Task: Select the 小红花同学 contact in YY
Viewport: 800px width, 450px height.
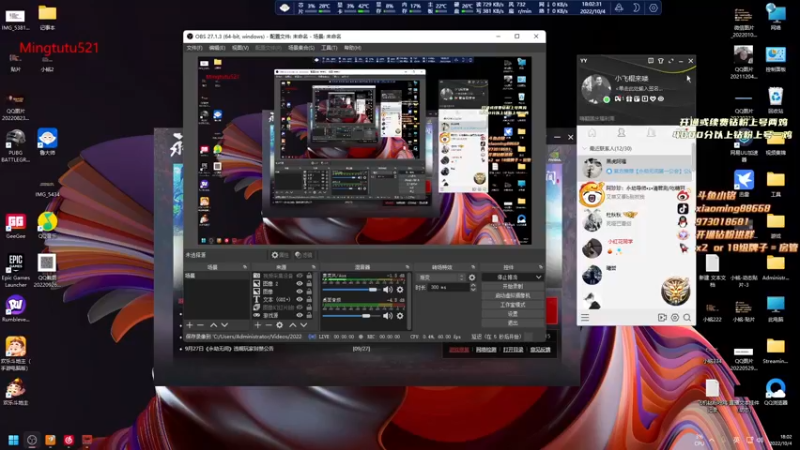Action: pyautogui.click(x=635, y=247)
